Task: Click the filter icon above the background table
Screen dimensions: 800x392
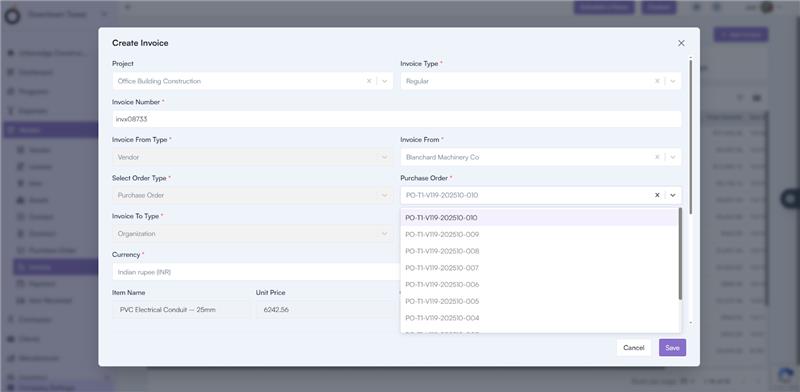Action: 740,97
